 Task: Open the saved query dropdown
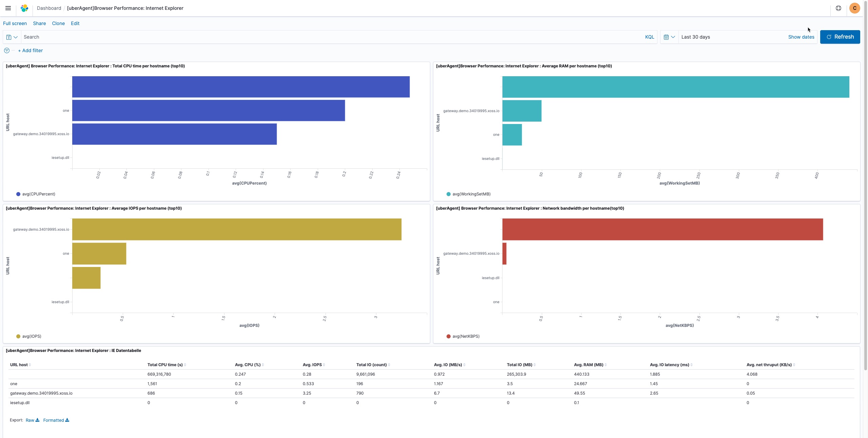(12, 37)
